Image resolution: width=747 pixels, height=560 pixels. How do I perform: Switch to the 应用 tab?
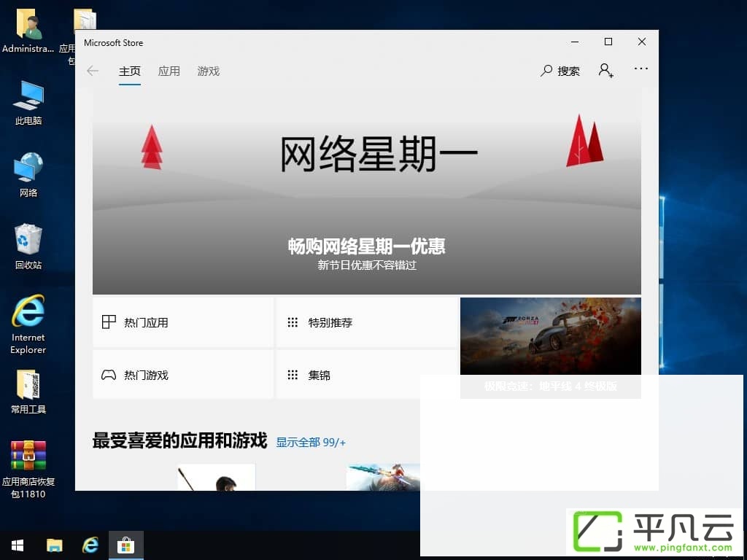(x=169, y=71)
